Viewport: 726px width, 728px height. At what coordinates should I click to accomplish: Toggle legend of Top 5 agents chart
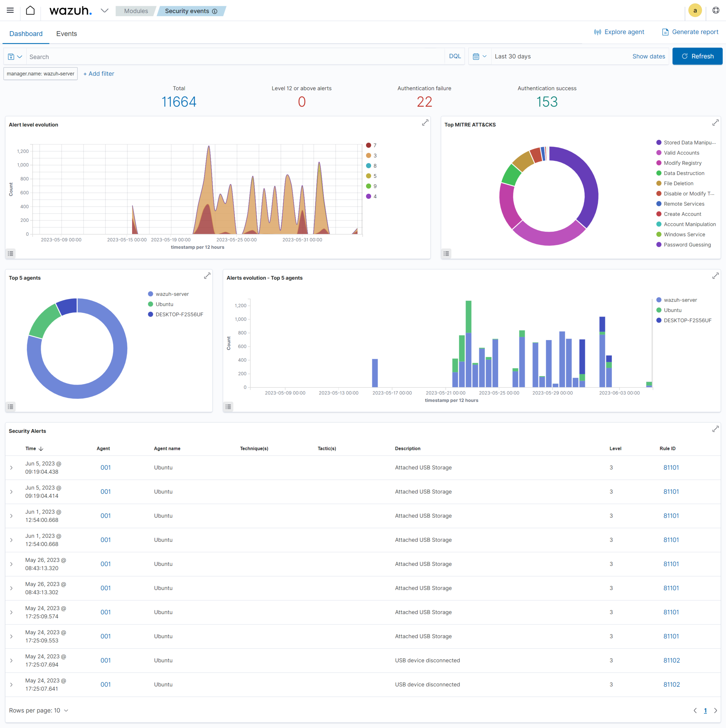click(11, 407)
